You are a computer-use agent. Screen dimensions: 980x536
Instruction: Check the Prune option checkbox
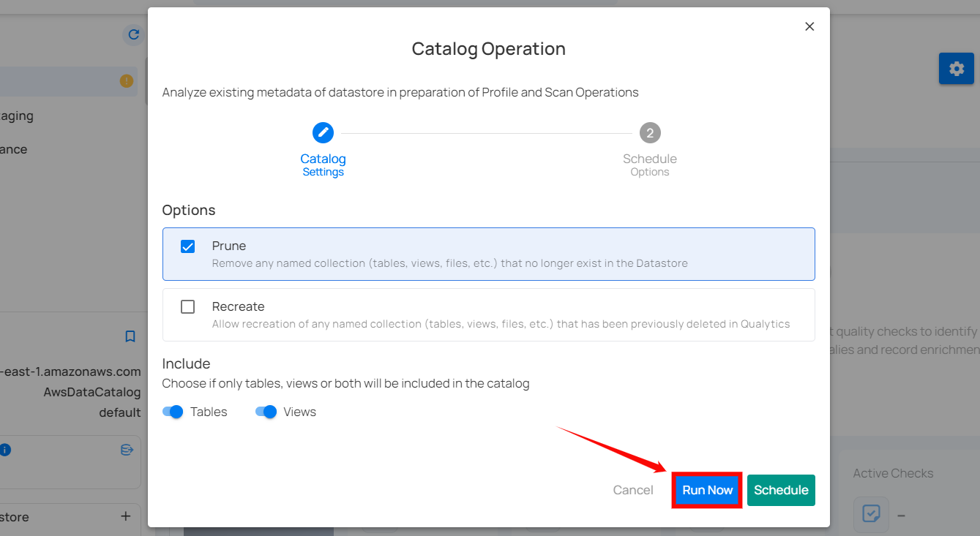pos(188,246)
